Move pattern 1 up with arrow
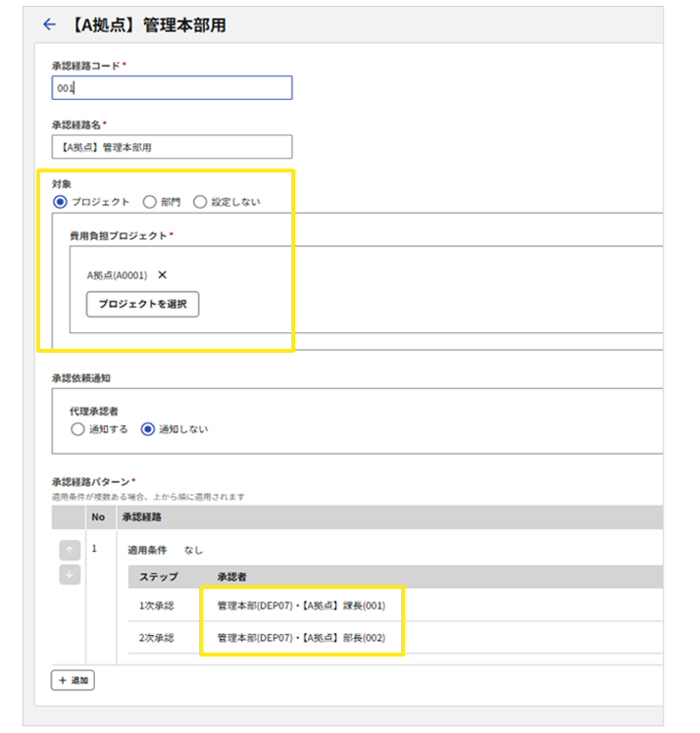 pos(69,550)
